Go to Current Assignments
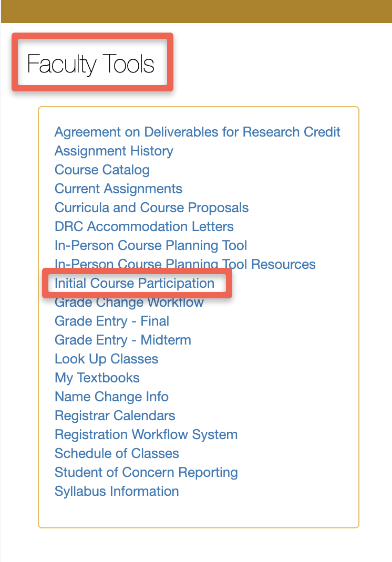392x562 pixels. (x=118, y=189)
